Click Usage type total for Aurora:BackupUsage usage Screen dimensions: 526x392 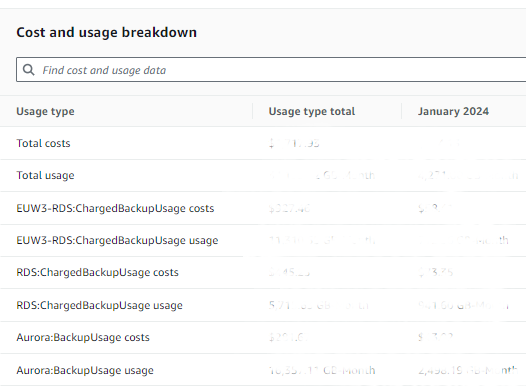tap(322, 370)
